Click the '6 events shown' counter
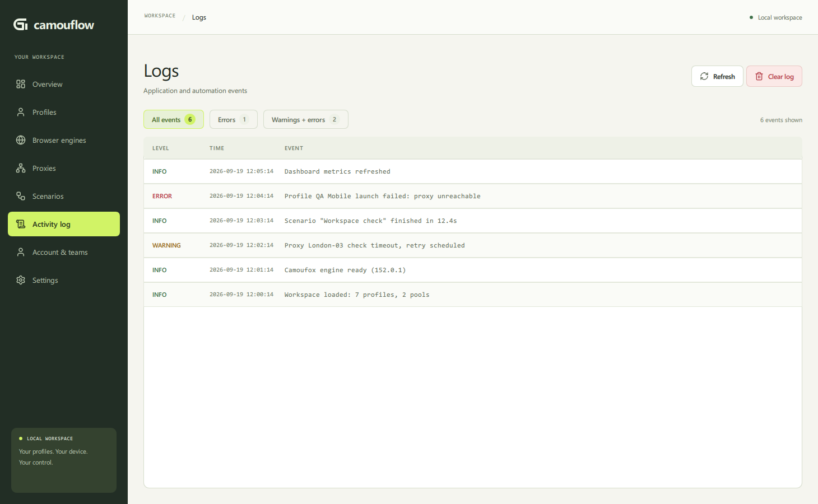This screenshot has height=504, width=818. pos(781,120)
